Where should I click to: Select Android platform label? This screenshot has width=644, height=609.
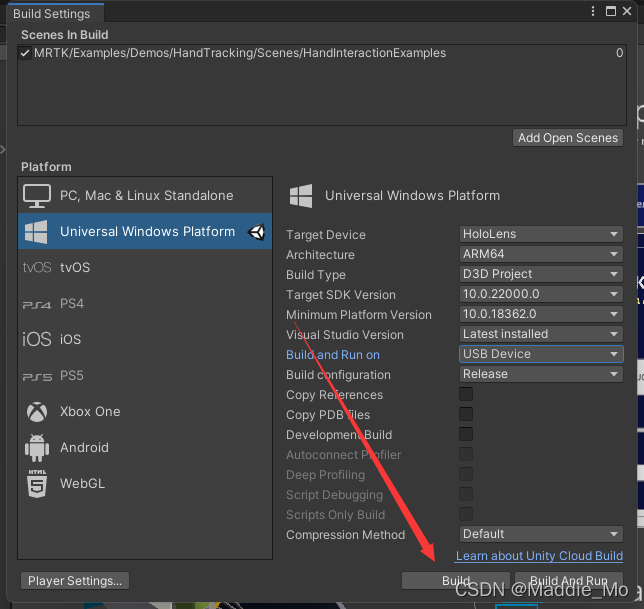tap(85, 448)
